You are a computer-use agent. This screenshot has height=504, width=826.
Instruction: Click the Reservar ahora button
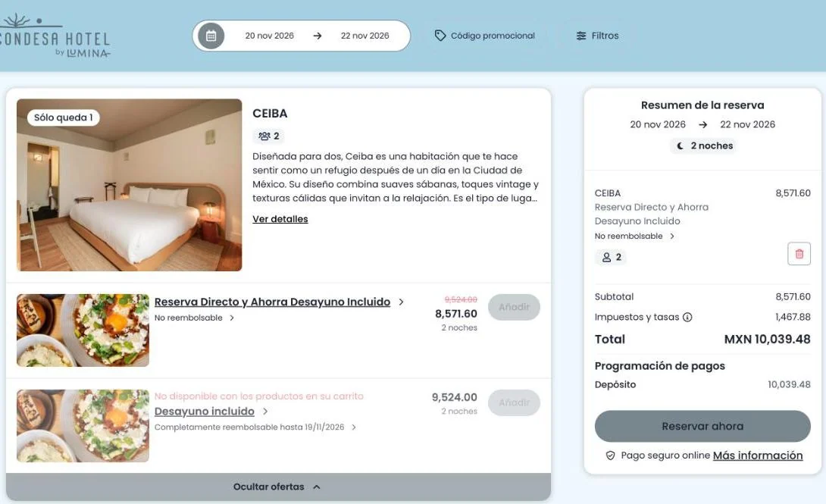tap(702, 426)
